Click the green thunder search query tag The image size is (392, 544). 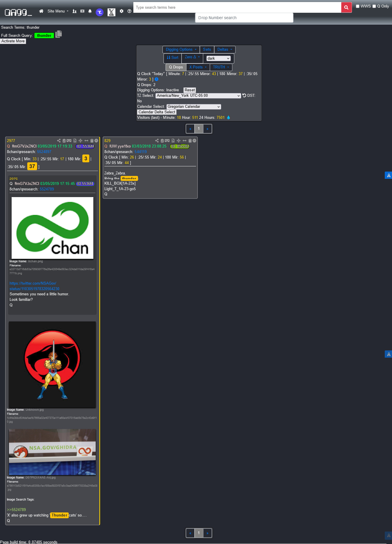click(44, 35)
